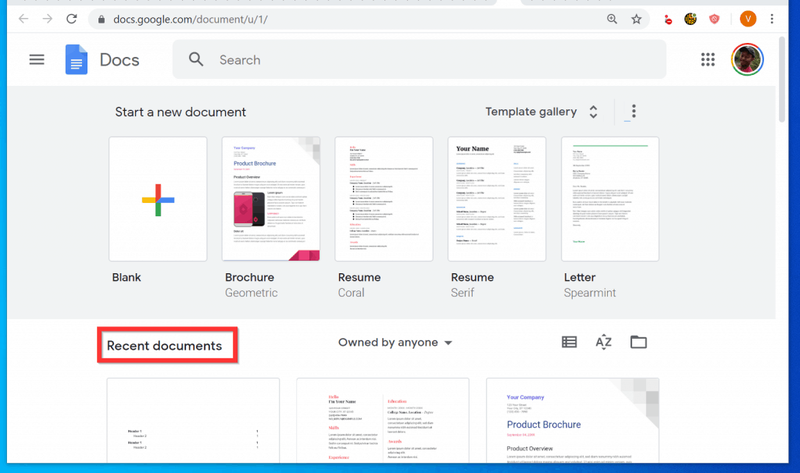Click the Brochure label
This screenshot has width=800, height=473.
pos(249,277)
